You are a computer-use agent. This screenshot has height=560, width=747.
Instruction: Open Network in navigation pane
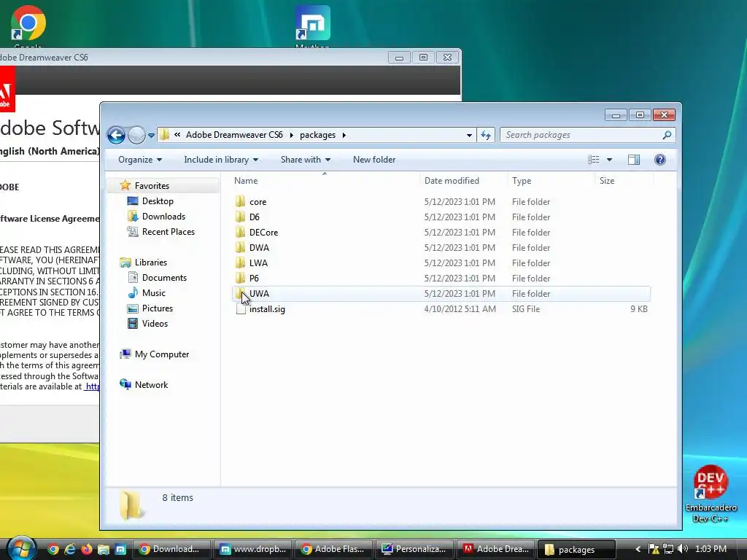point(151,385)
